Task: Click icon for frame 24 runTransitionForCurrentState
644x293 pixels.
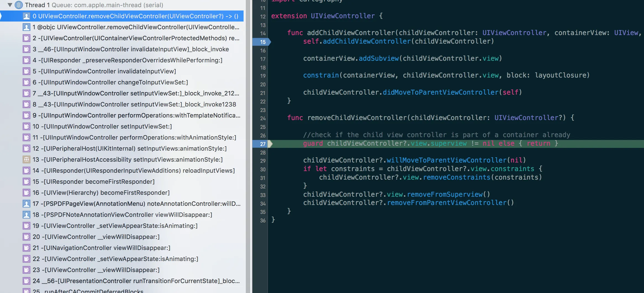Action: tap(27, 281)
